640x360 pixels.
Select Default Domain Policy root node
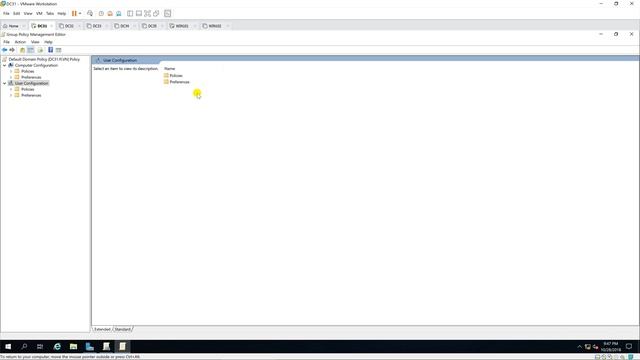tap(44, 59)
